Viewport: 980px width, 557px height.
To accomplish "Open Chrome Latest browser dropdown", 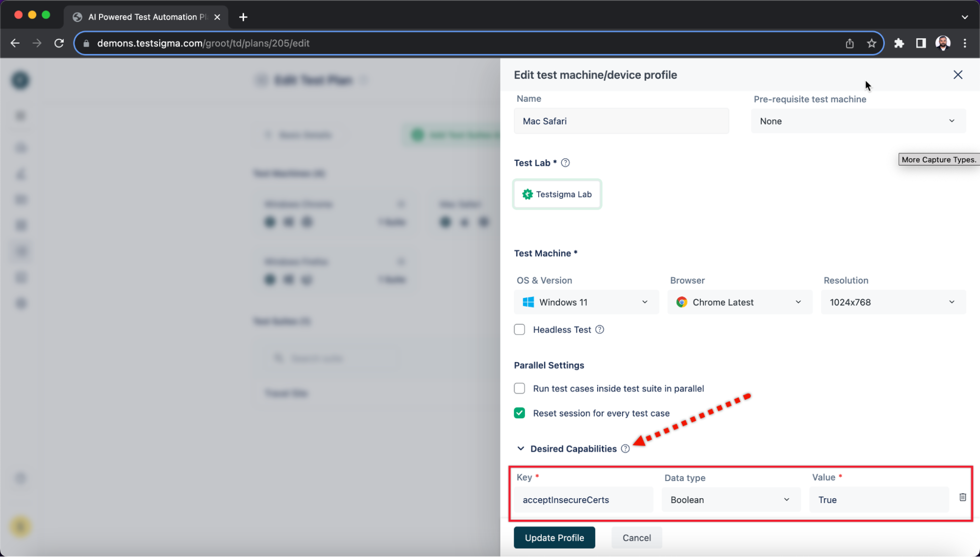I will coord(739,302).
